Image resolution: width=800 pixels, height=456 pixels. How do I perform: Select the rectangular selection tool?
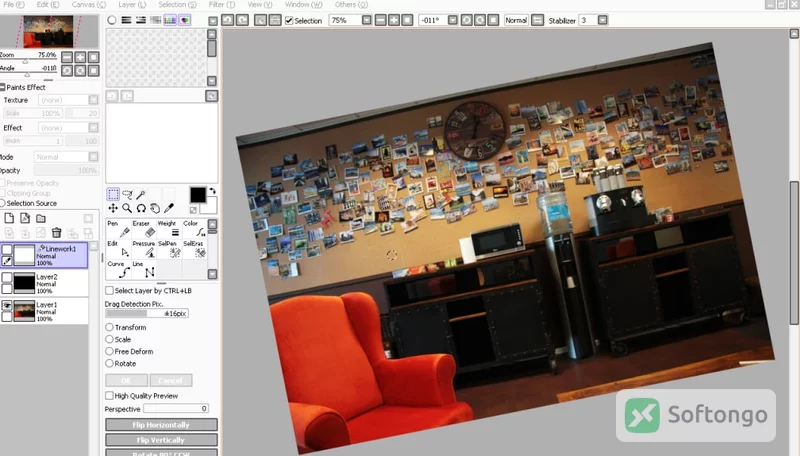coord(113,194)
